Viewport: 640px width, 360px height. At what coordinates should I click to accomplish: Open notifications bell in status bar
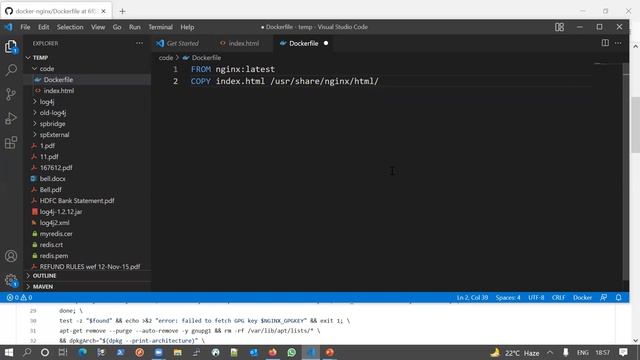point(619,298)
